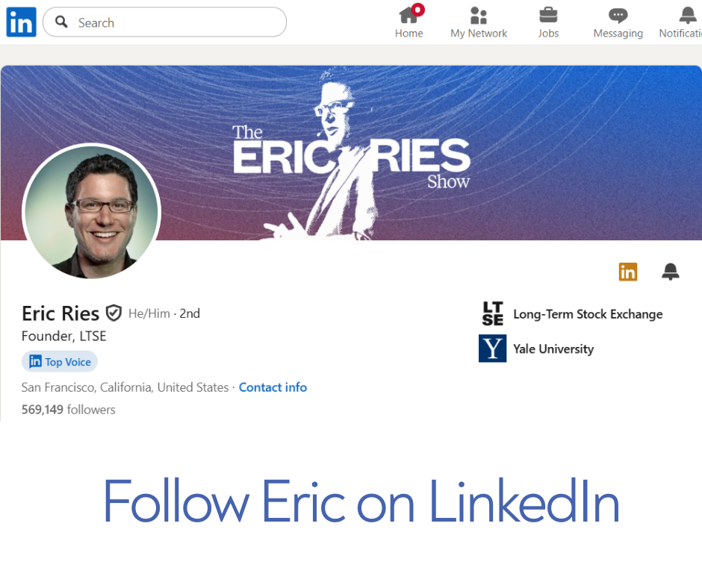Screen dimensions: 702x588
Task: Click the 569,149 followers count
Action: click(x=69, y=410)
